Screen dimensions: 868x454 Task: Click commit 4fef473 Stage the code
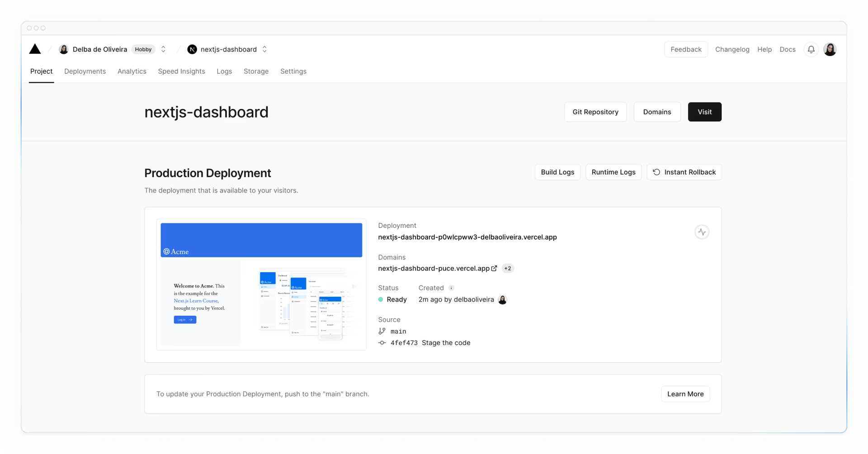click(x=430, y=343)
